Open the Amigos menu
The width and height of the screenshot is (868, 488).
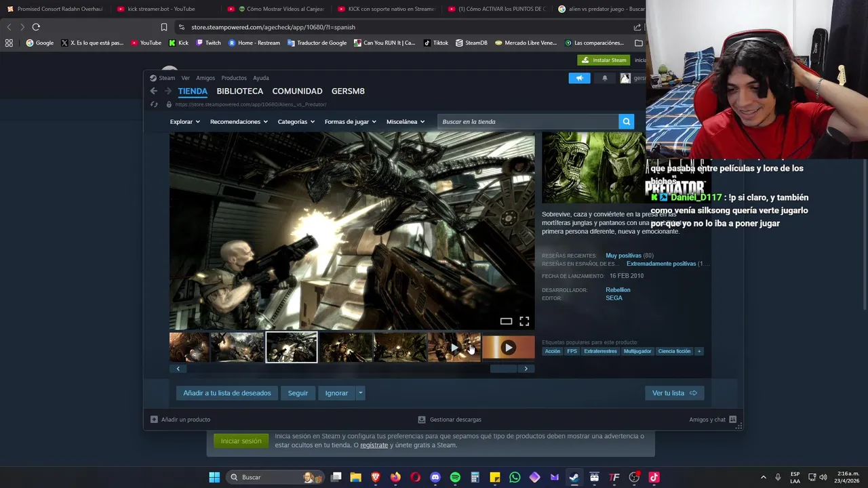pyautogui.click(x=205, y=78)
